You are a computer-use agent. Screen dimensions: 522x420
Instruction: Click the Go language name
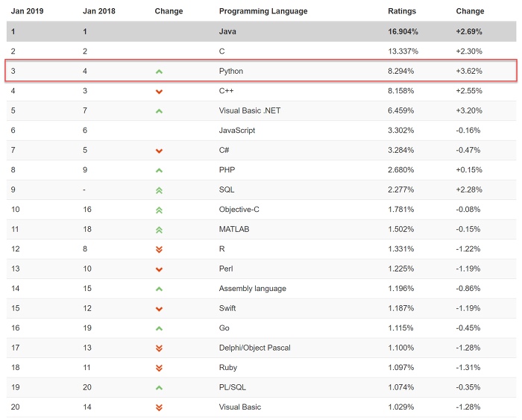coord(224,328)
